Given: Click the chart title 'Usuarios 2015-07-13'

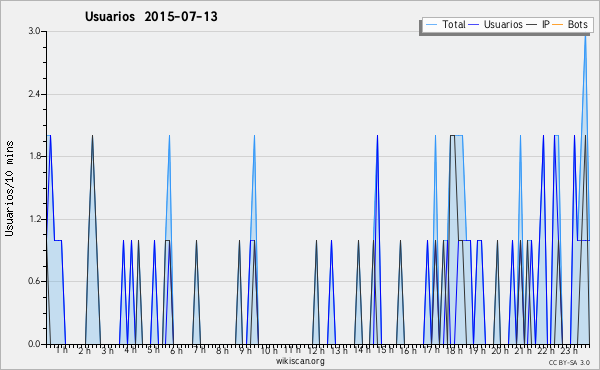Looking at the screenshot, I should pos(151,16).
